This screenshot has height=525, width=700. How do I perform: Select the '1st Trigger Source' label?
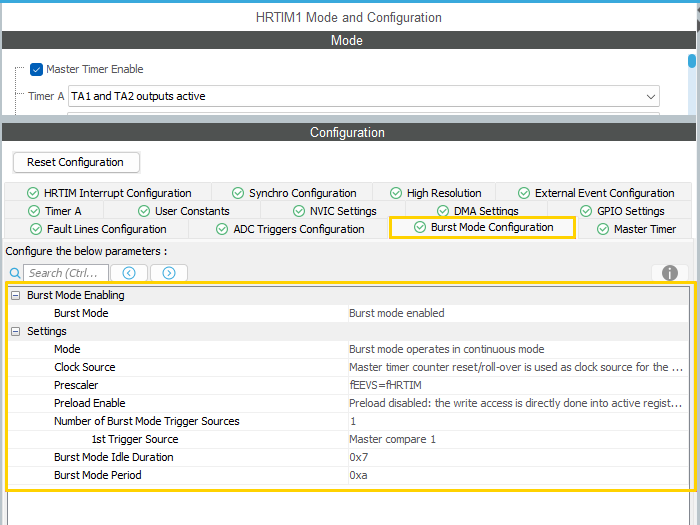pos(135,439)
